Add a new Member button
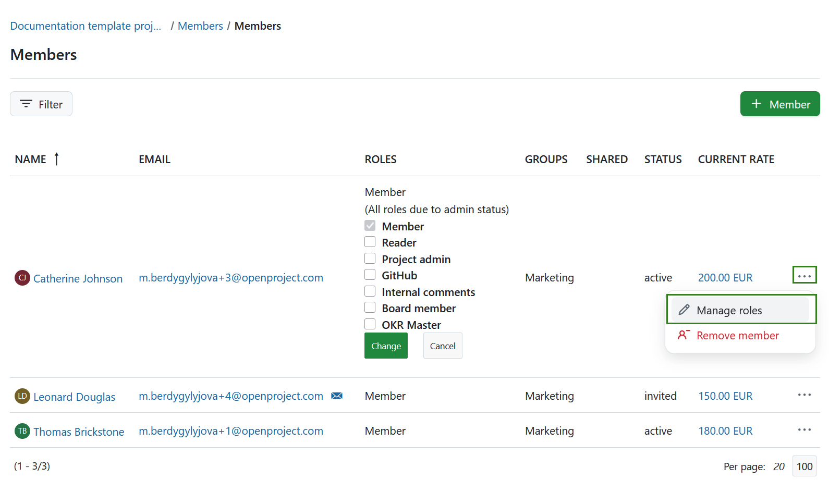Viewport: 829px width, 504px height. click(779, 104)
